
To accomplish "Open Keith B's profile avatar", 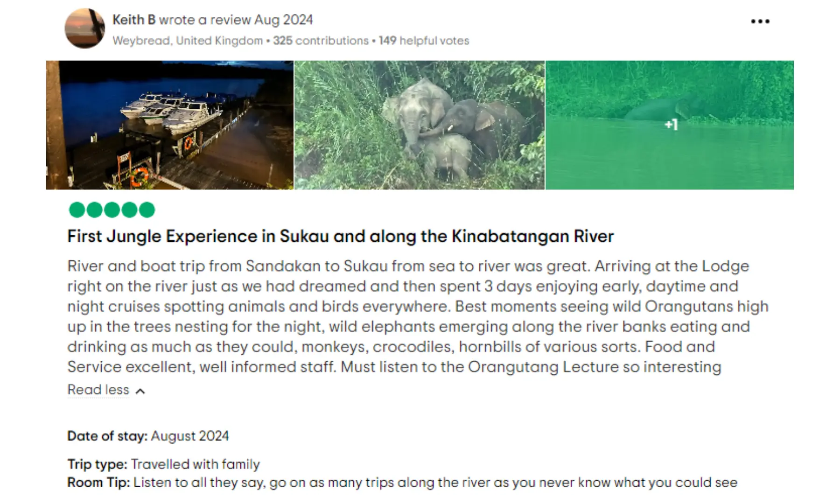I will coord(84,28).
